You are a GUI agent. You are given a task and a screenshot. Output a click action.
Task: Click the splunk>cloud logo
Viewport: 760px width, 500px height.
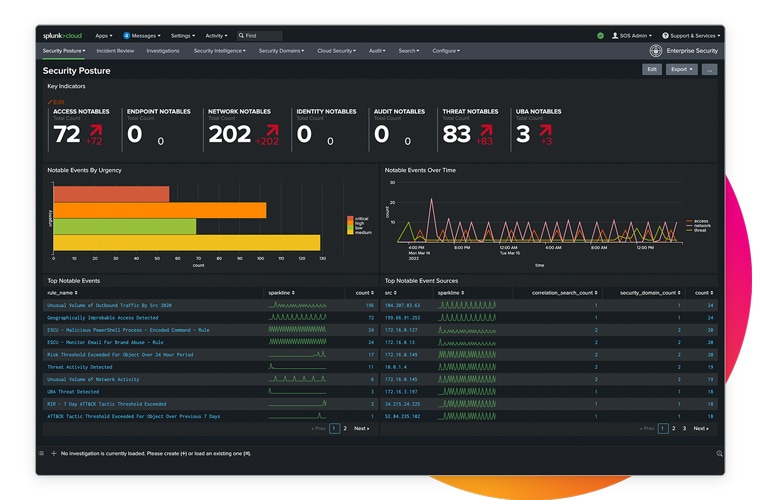(65, 35)
